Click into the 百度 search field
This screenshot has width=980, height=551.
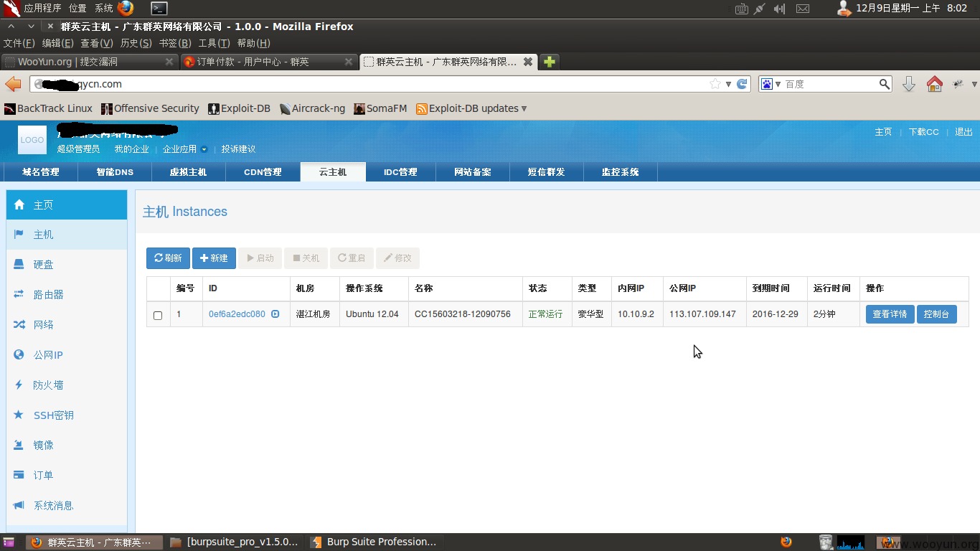coord(830,84)
